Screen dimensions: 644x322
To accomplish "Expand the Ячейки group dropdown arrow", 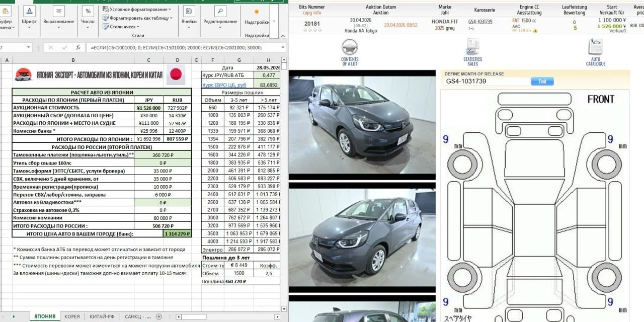I will click(189, 27).
